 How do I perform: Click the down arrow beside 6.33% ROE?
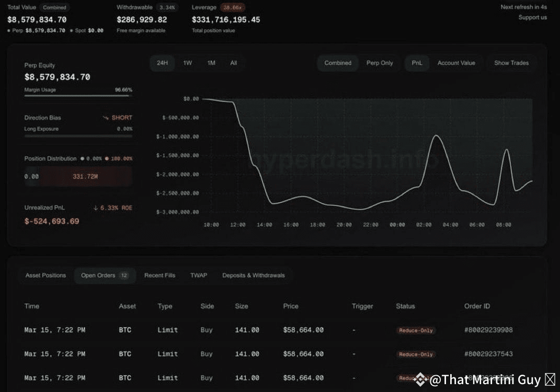coord(95,208)
